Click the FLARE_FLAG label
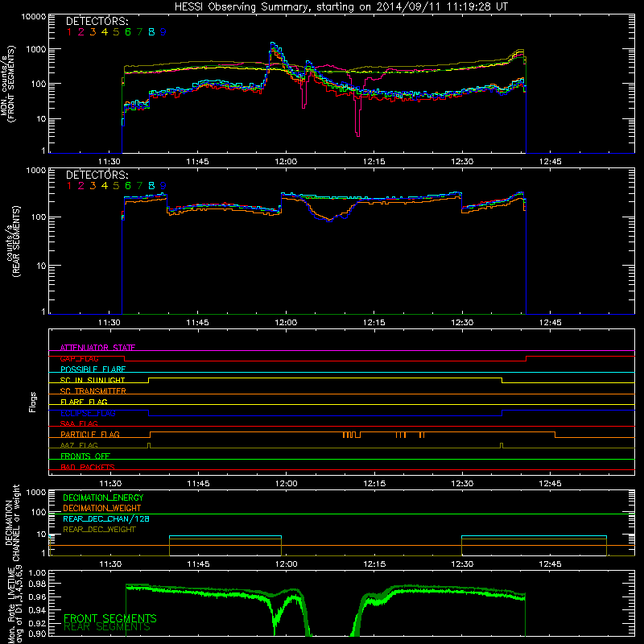The height and width of the screenshot is (644, 644). coord(84,402)
